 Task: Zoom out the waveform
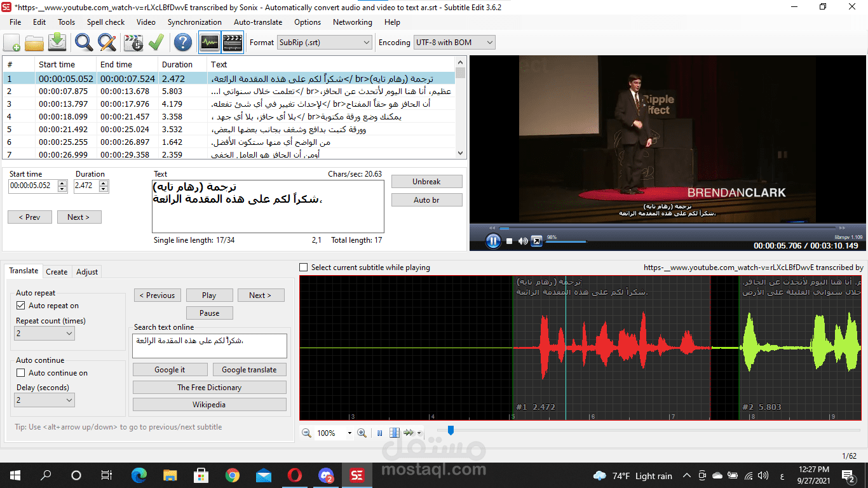point(306,433)
